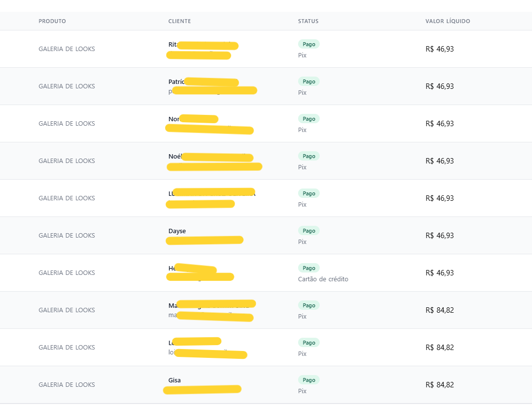
Task: Click the Pago badge above Cartão de crédito
Action: [309, 268]
